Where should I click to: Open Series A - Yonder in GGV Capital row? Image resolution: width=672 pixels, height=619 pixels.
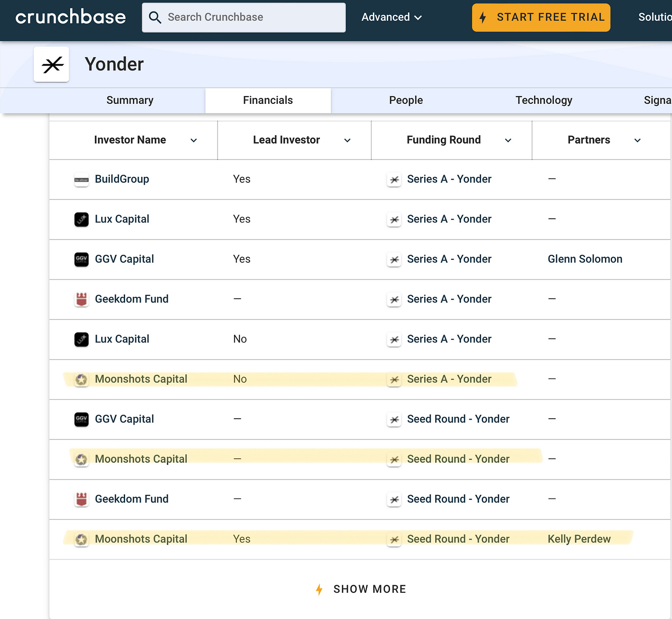click(x=449, y=259)
